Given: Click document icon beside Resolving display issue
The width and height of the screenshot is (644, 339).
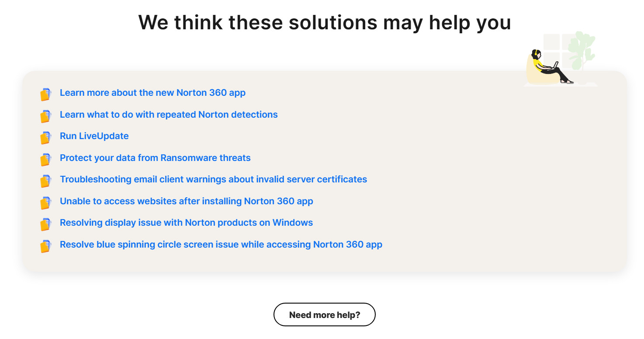Looking at the screenshot, I should pyautogui.click(x=45, y=224).
